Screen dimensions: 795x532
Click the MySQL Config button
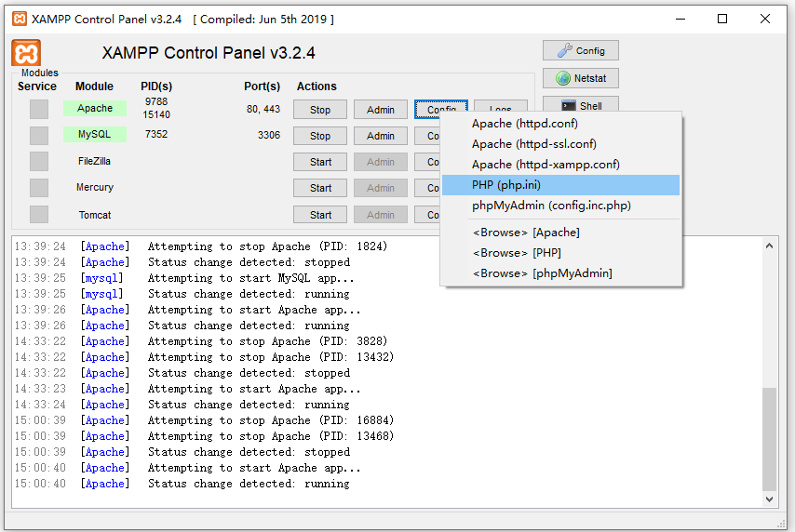tap(427, 136)
